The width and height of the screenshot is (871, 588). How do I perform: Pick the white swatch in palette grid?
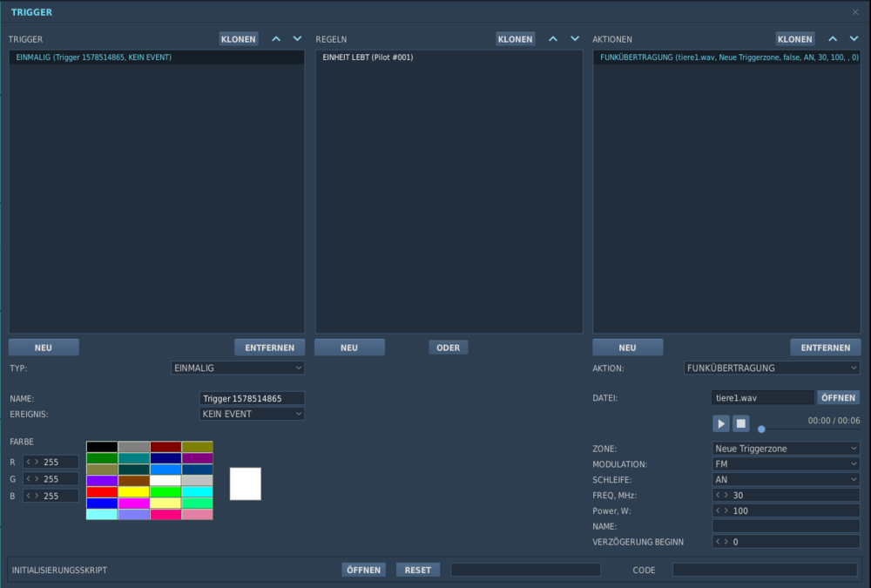coord(165,480)
